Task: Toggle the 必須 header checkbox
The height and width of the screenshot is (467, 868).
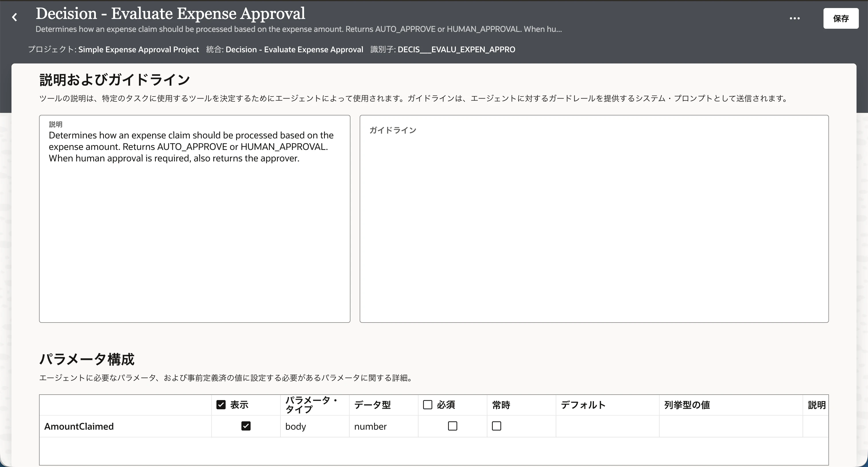Action: point(427,405)
